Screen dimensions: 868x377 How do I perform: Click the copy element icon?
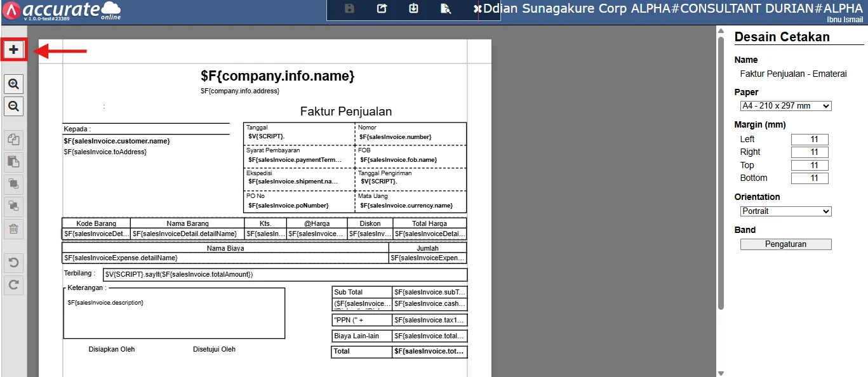(x=13, y=140)
